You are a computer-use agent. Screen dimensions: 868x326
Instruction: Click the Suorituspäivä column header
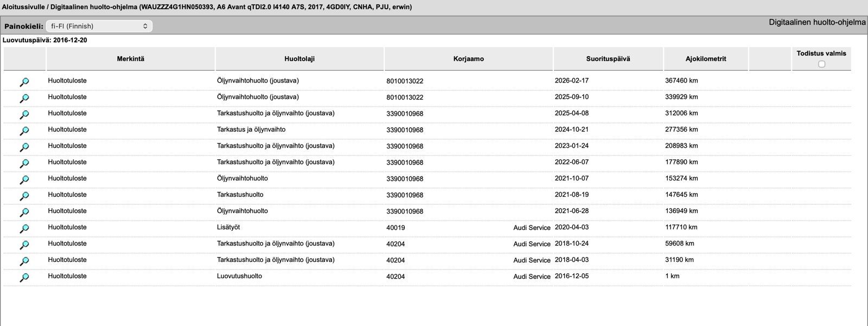[x=608, y=59]
